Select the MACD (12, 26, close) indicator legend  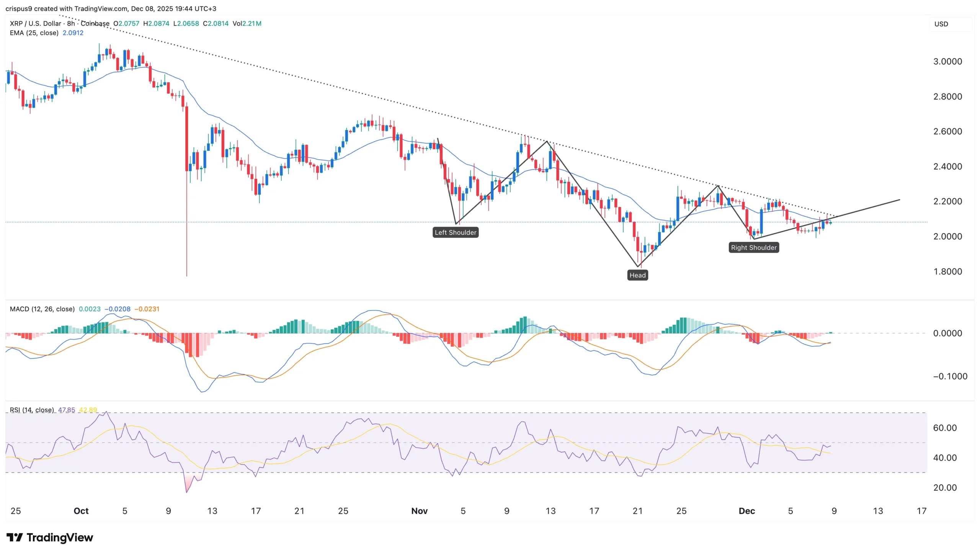click(42, 309)
